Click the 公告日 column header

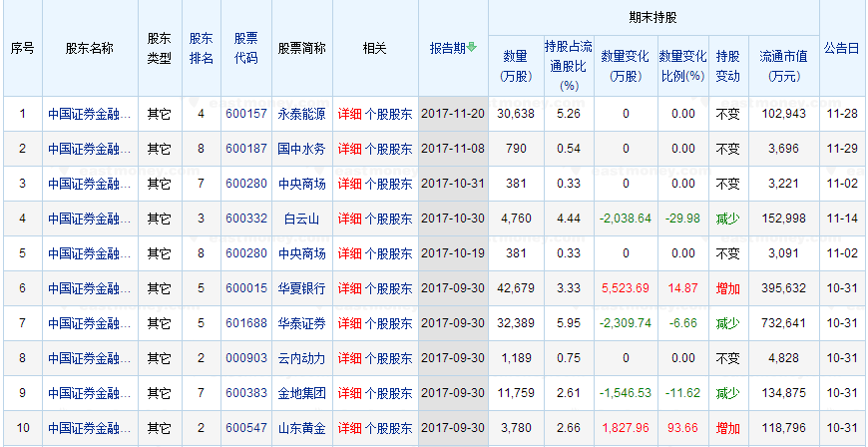point(841,48)
